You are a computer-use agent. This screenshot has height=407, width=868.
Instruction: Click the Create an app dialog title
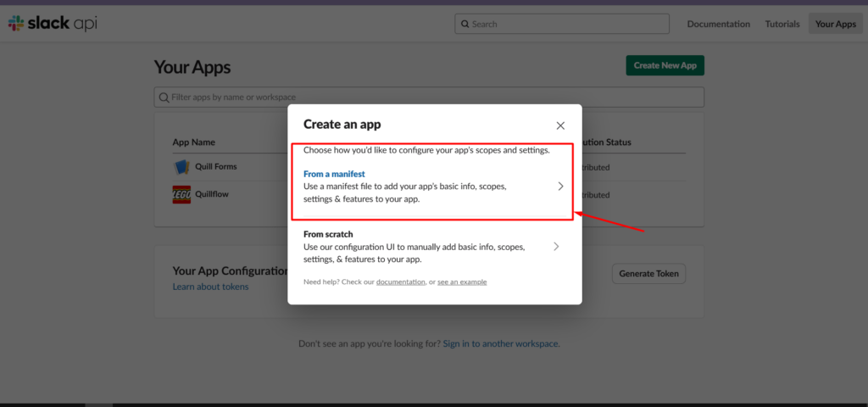point(342,125)
